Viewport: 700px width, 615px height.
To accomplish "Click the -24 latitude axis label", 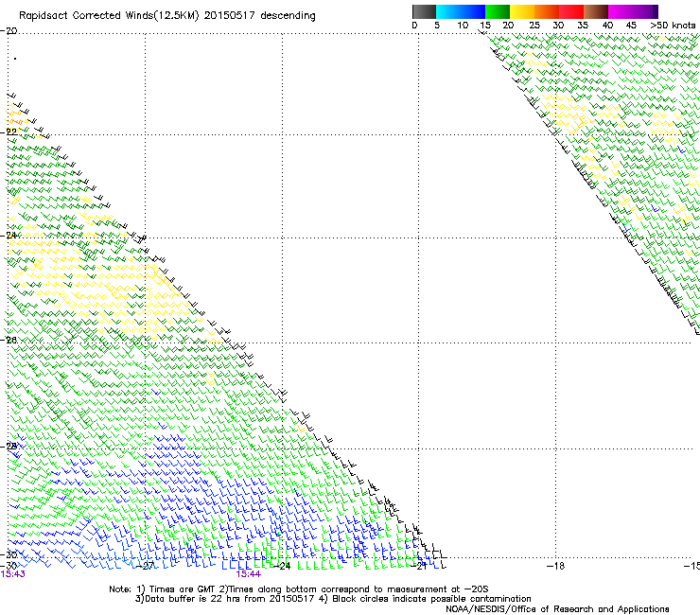I will [x=9, y=235].
